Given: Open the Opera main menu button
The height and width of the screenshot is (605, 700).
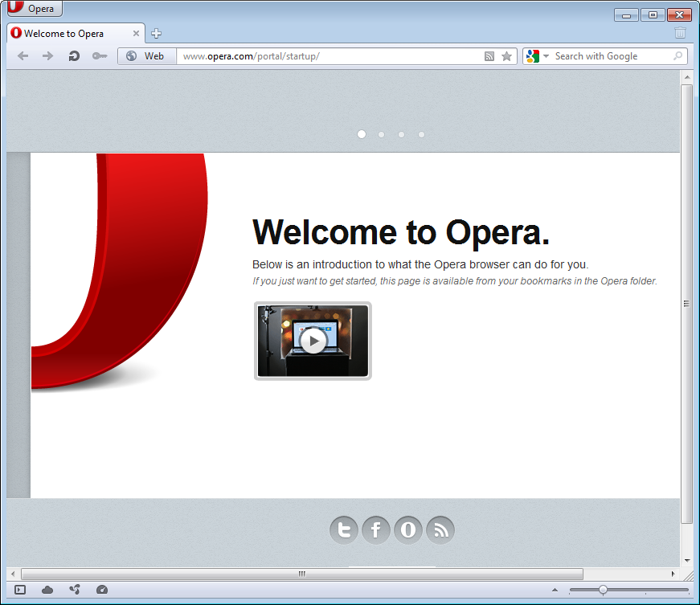Looking at the screenshot, I should pos(35,8).
